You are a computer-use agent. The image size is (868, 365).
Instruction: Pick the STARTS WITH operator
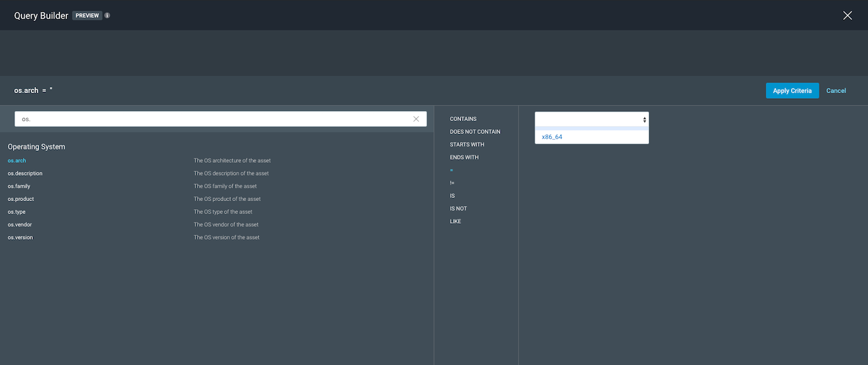point(467,145)
